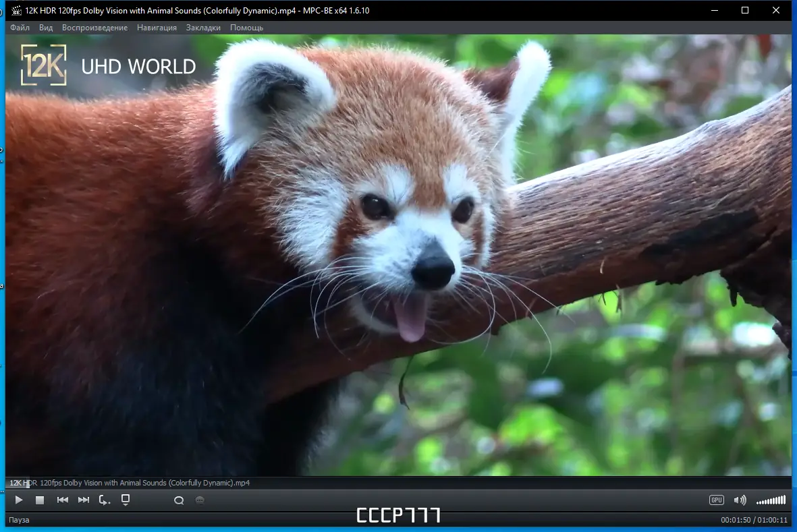Open the Воспроизведение menu

[94, 28]
